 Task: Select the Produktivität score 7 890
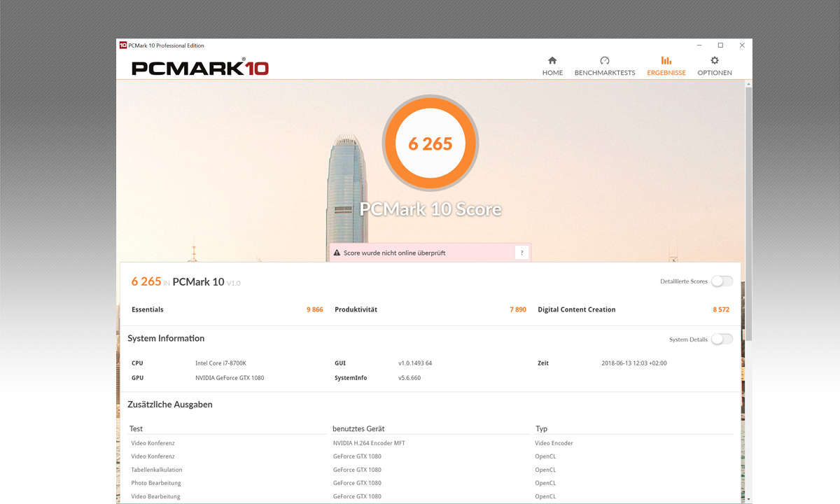pos(518,309)
